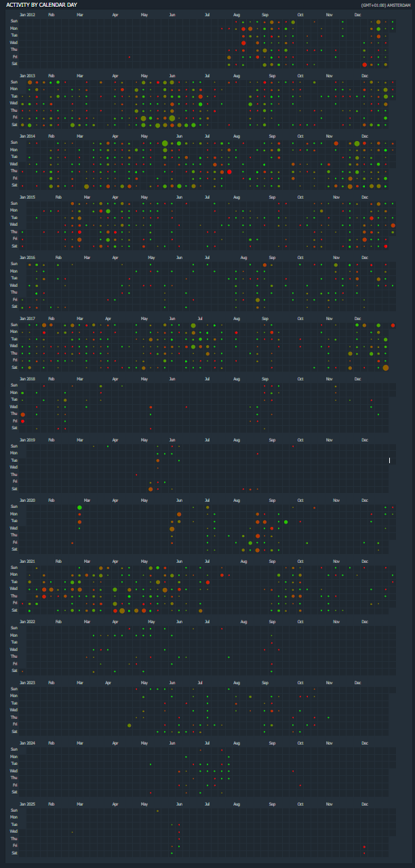Click the large red Tuesday dot in July 2021

tap(207, 582)
